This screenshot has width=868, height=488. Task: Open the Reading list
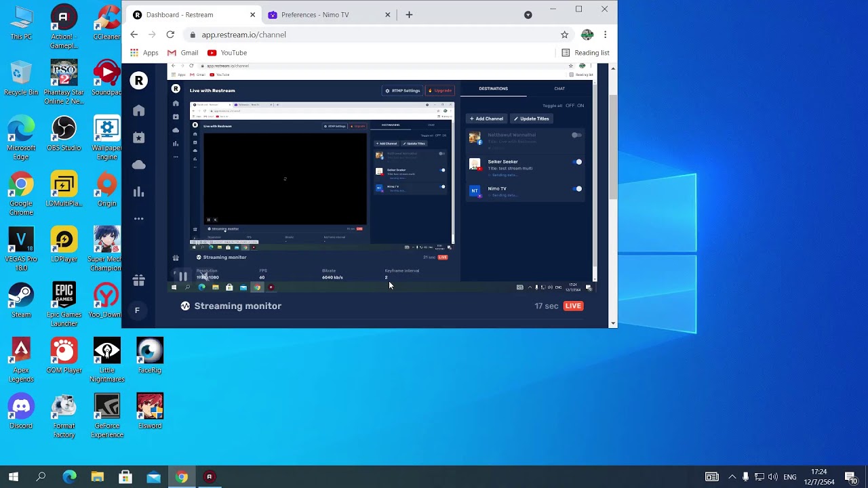click(585, 52)
